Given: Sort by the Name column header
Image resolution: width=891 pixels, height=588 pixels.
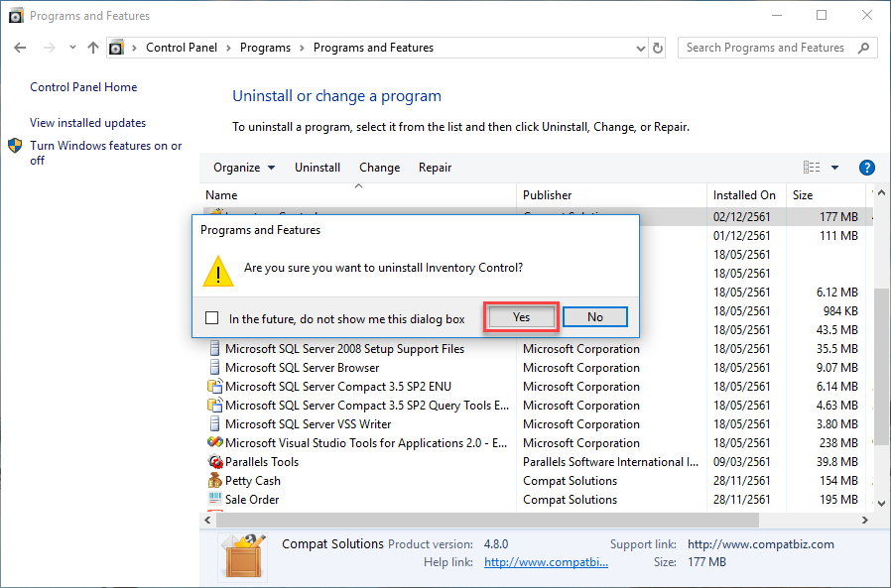Looking at the screenshot, I should (x=358, y=195).
